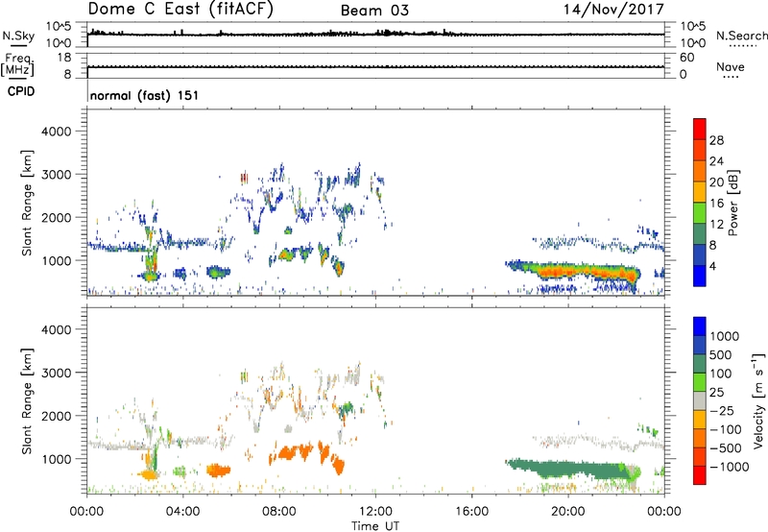Select the "Beam 03" label

[374, 11]
